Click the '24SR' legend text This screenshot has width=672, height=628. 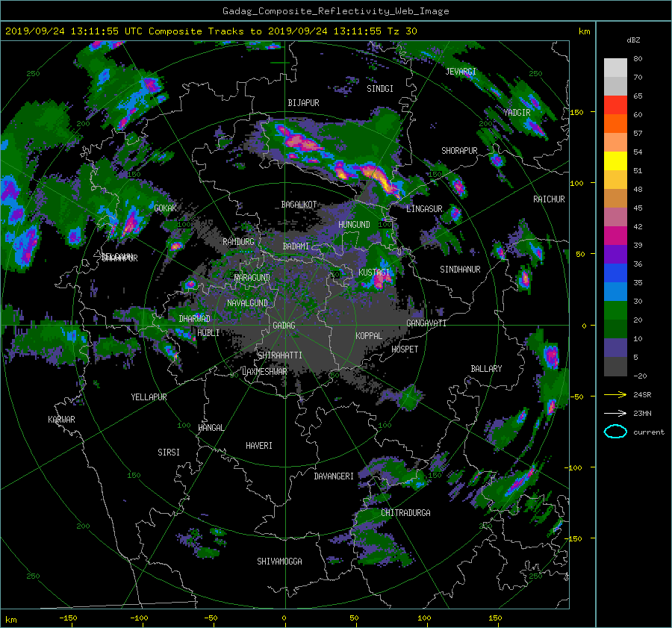click(x=642, y=395)
